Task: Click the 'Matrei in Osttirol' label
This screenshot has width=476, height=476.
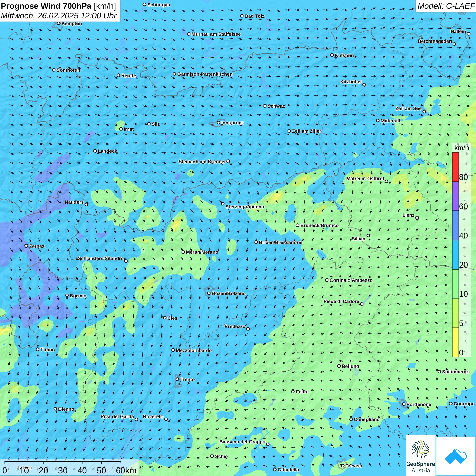Action: [365, 178]
